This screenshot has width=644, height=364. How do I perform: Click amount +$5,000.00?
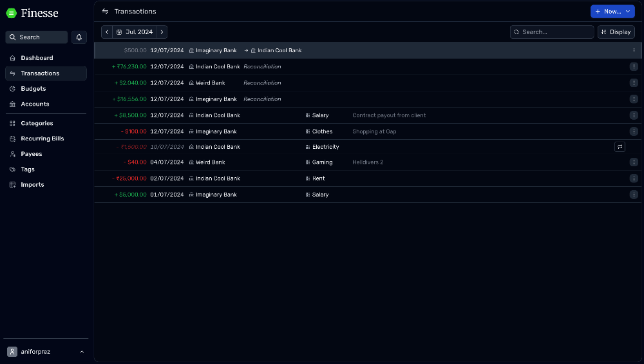130,195
